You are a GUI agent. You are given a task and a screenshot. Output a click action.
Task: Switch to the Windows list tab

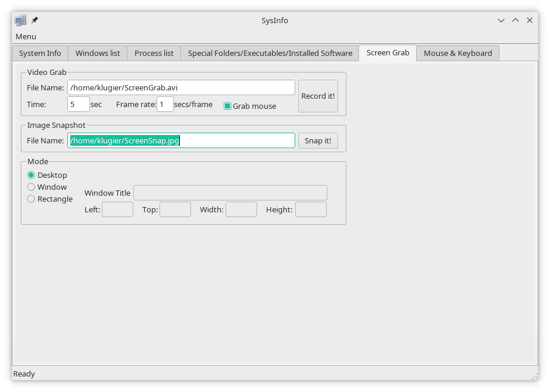coord(98,53)
